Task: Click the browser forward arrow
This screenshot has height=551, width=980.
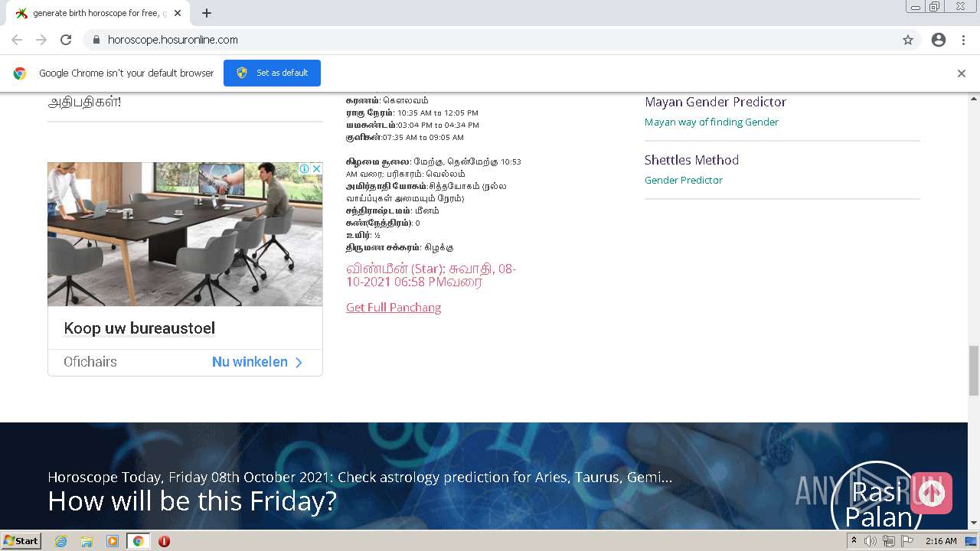Action: [41, 40]
